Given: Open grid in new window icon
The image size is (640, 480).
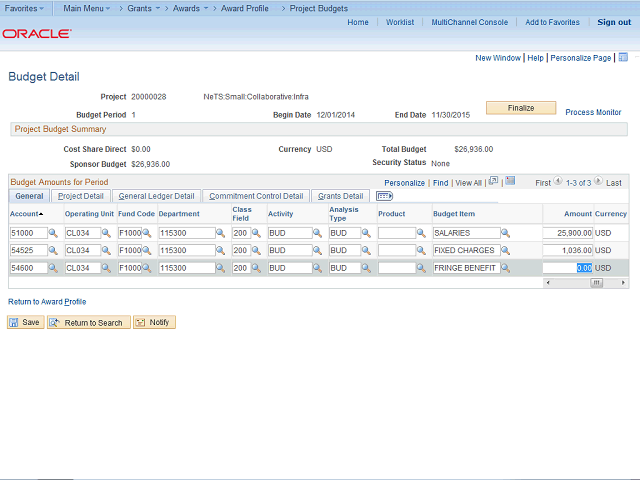Looking at the screenshot, I should [x=493, y=182].
